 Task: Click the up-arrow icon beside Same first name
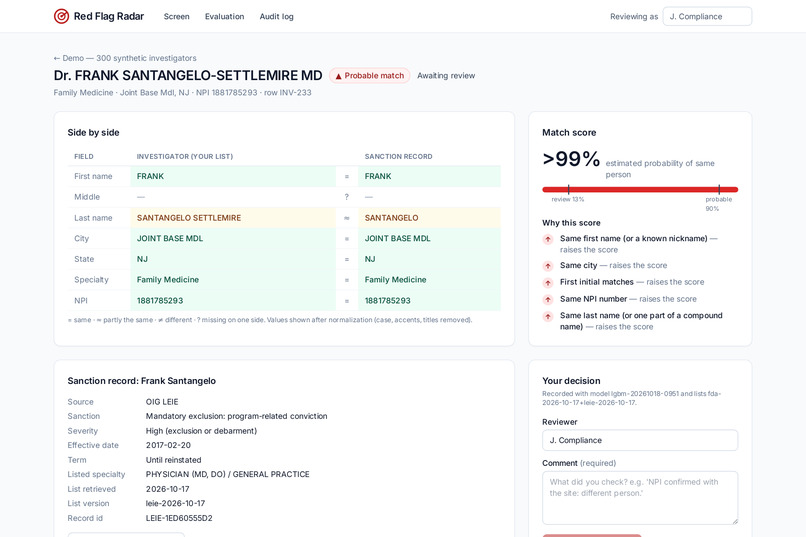pos(548,239)
